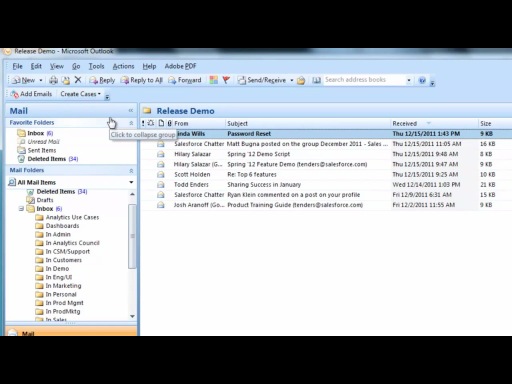
Task: Click folder list scroll down arrow
Action: coord(132,316)
